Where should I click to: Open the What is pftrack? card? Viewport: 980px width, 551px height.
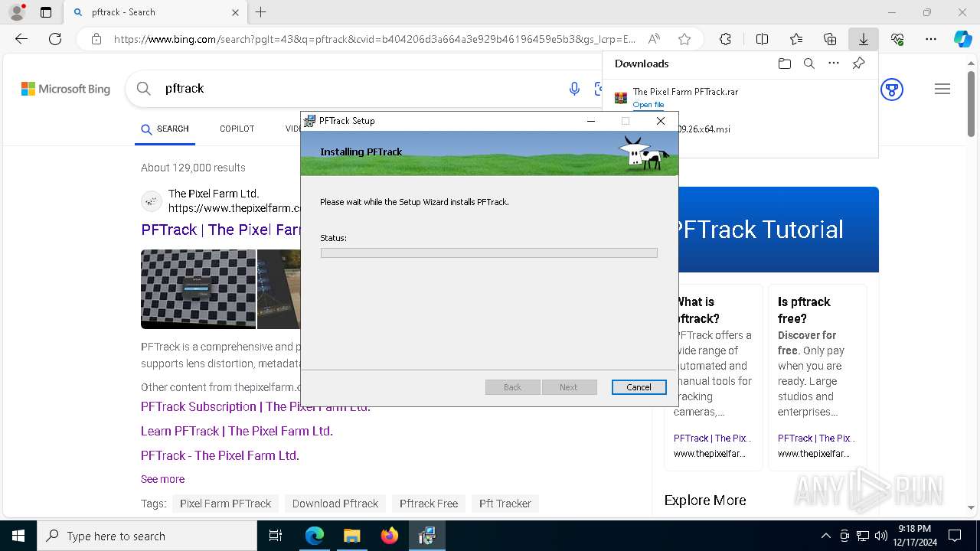[714, 377]
